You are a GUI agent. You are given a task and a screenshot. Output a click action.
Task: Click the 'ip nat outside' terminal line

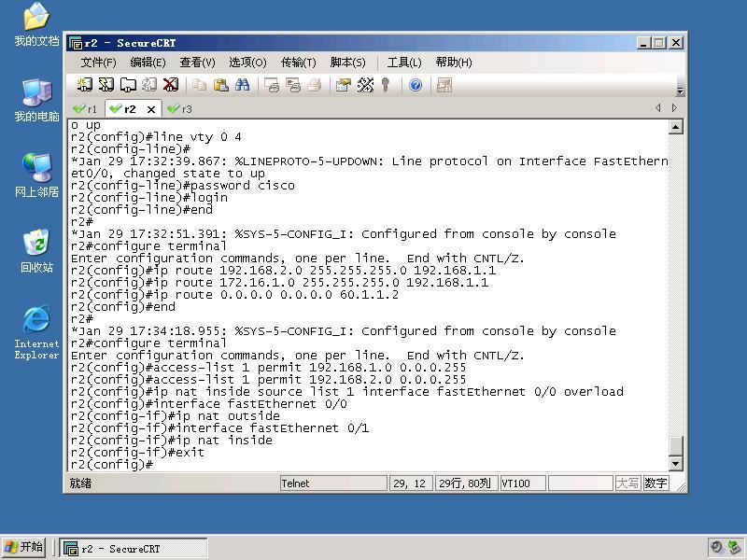tap(176, 416)
